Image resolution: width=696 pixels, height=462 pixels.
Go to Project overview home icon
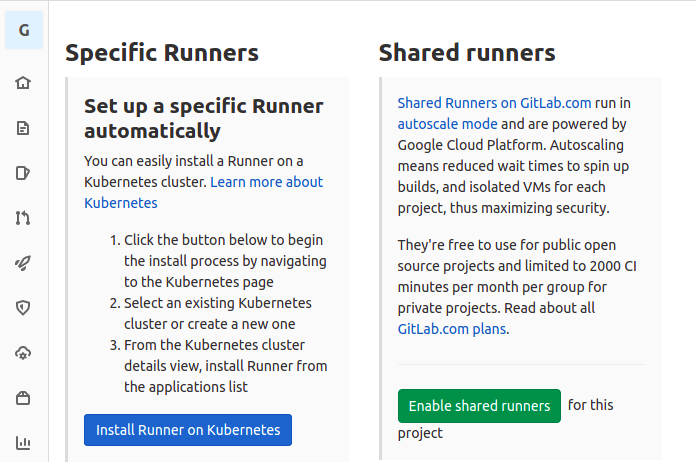click(x=23, y=83)
